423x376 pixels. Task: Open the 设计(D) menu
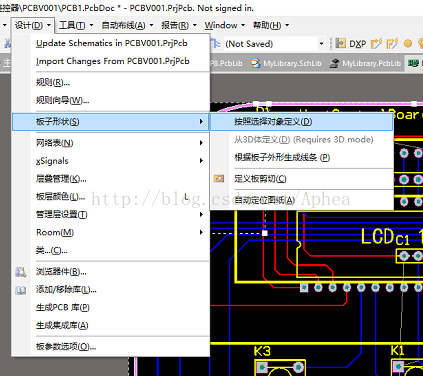tap(32, 25)
